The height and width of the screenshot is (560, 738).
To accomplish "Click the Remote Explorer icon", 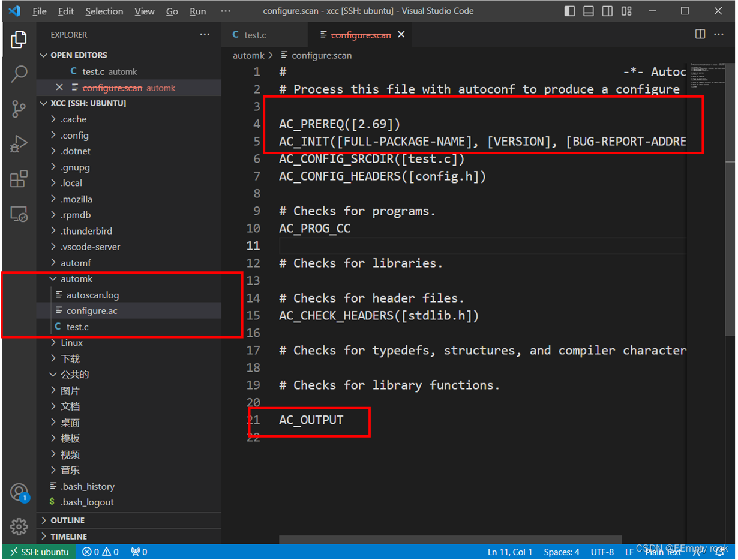I will tap(19, 214).
